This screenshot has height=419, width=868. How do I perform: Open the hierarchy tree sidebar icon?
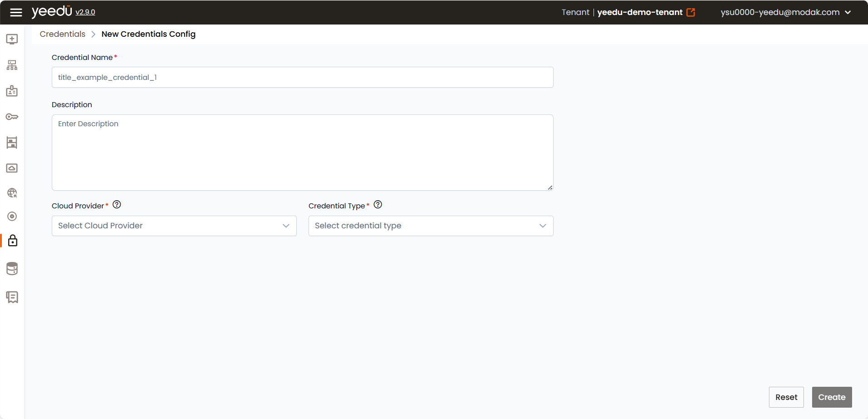pos(12,65)
